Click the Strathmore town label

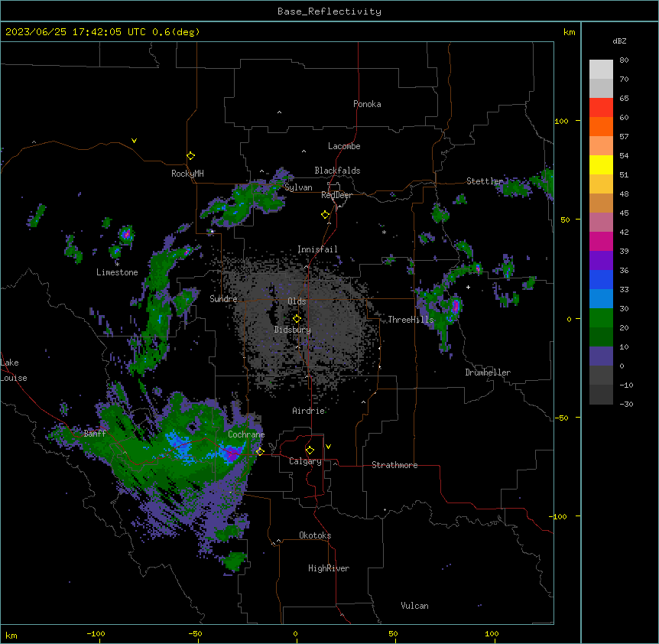click(394, 465)
